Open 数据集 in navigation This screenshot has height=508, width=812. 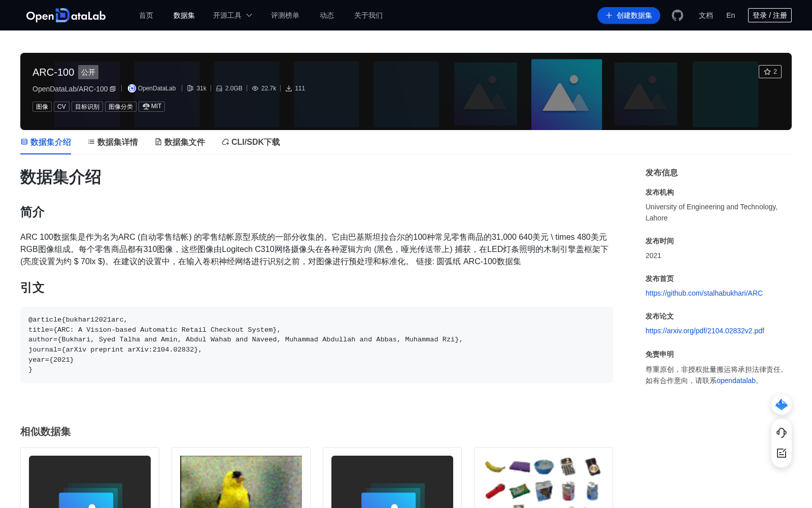[184, 15]
